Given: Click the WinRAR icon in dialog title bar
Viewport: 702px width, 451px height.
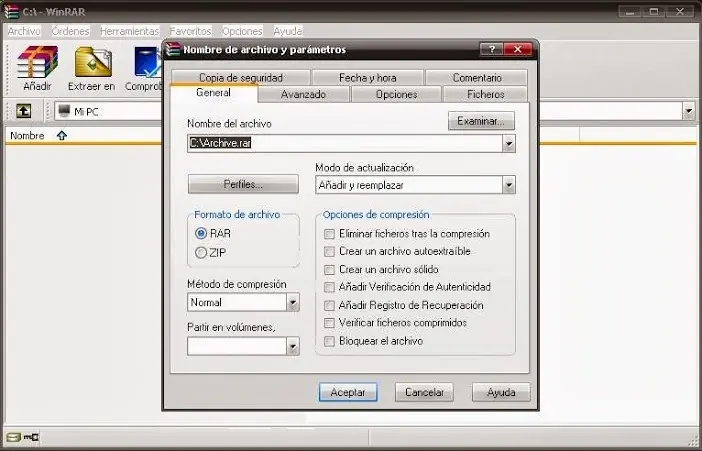Looking at the screenshot, I should tap(173, 49).
